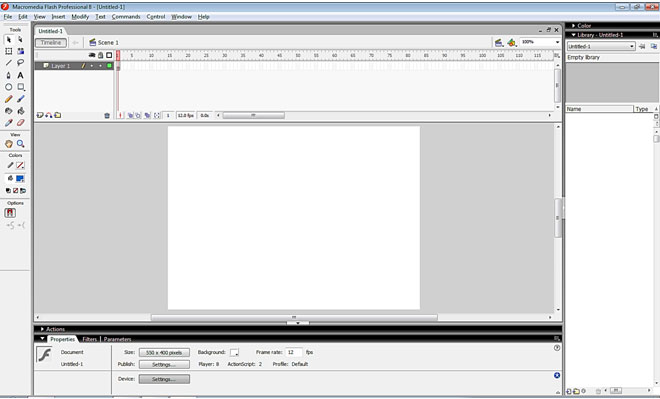Click the Edit Symbols icon
660x399 pixels.
(512, 43)
